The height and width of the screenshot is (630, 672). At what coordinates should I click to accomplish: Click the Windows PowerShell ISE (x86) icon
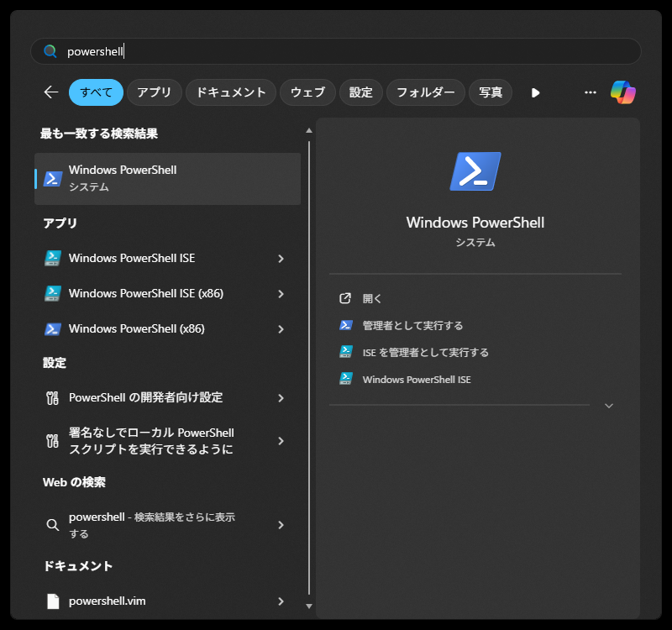53,293
